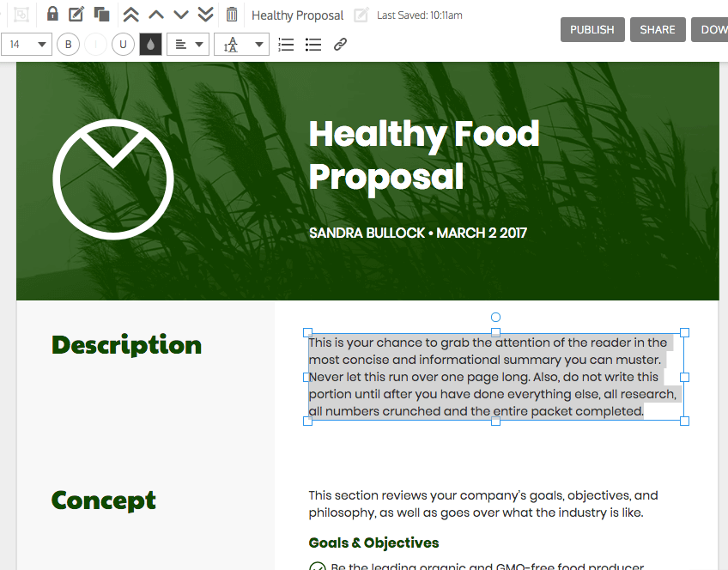Image resolution: width=728 pixels, height=570 pixels.
Task: Insert a hyperlink on selected text
Action: (x=340, y=44)
